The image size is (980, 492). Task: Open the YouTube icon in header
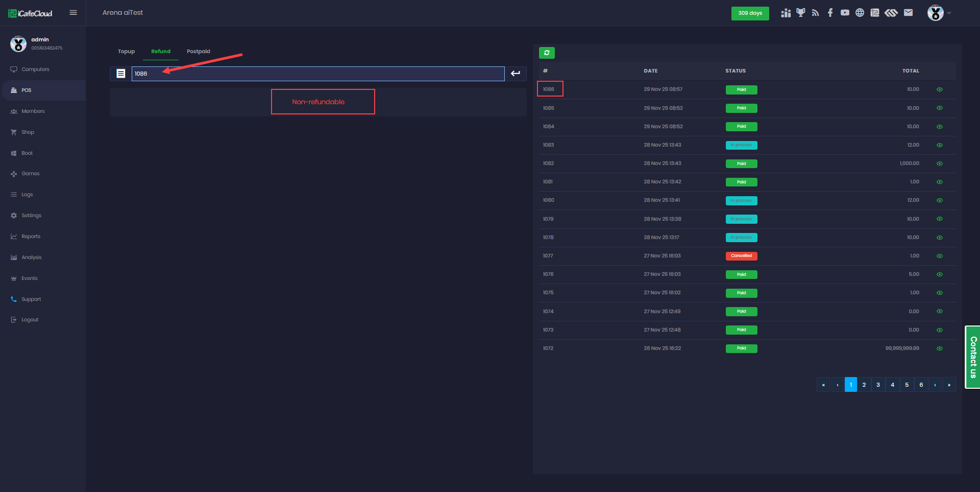pos(845,13)
